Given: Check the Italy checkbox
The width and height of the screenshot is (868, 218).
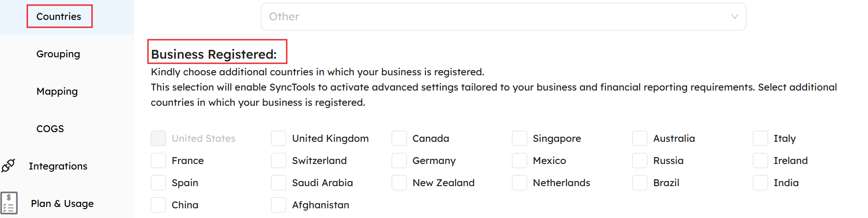Looking at the screenshot, I should click(760, 138).
